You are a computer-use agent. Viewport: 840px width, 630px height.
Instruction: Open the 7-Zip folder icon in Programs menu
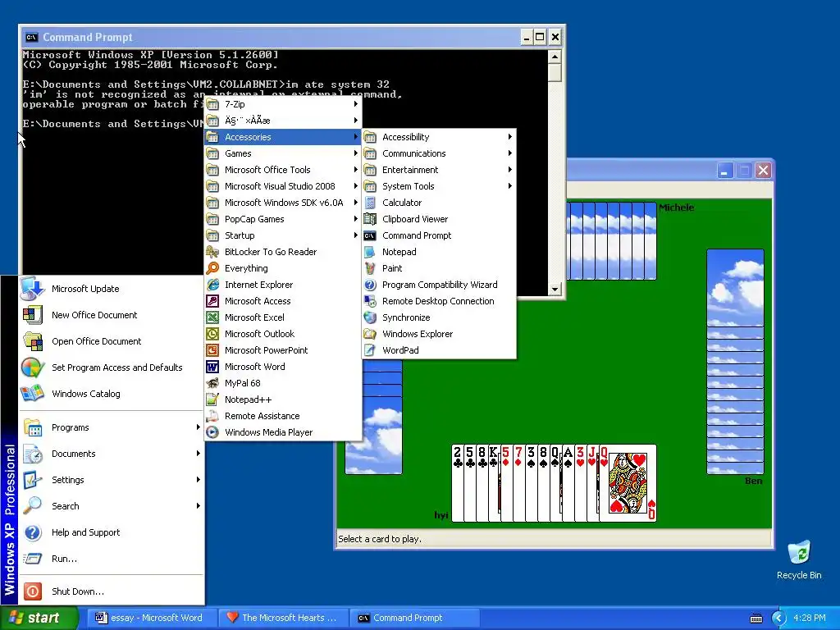coord(212,104)
